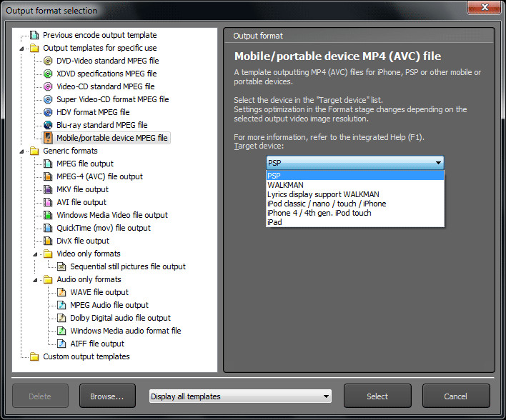Click the Blu-ray standard MPEG disc icon
The width and height of the screenshot is (506, 420).
tap(48, 125)
